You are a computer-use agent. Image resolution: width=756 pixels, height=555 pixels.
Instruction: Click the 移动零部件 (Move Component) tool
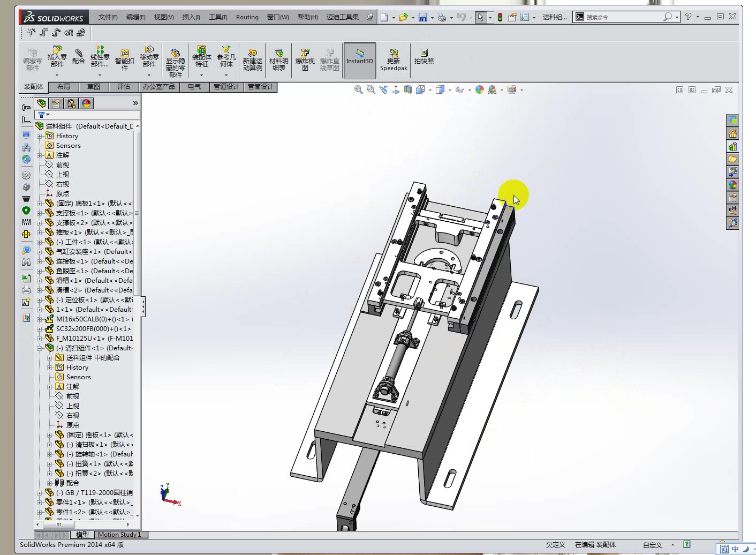pos(149,59)
